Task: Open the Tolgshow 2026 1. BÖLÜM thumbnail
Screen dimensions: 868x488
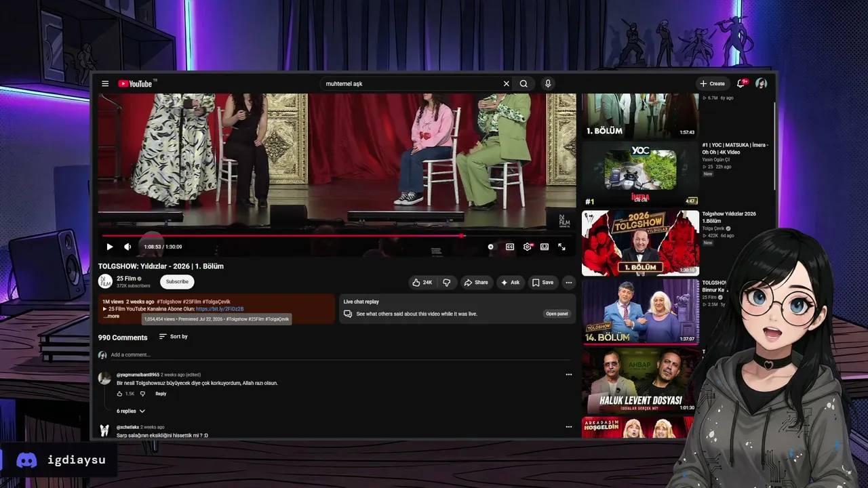Action: pos(640,243)
